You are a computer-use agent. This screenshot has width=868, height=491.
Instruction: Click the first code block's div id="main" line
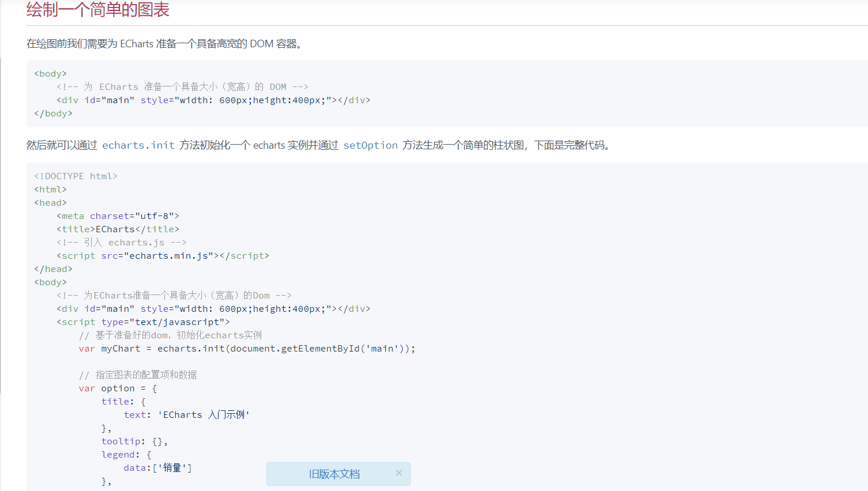[x=213, y=100]
